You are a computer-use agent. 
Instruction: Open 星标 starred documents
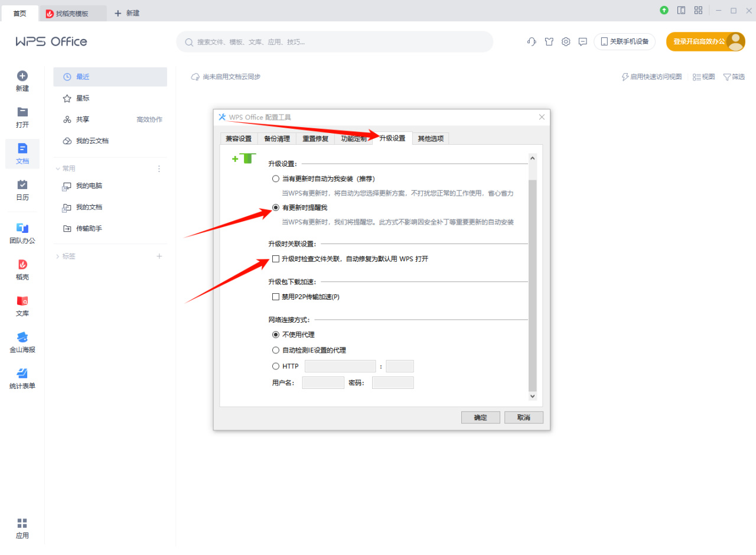pyautogui.click(x=110, y=98)
